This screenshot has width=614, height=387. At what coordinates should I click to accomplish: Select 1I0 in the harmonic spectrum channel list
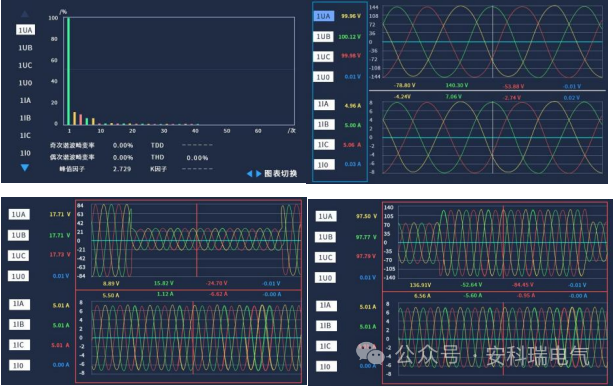(25, 153)
